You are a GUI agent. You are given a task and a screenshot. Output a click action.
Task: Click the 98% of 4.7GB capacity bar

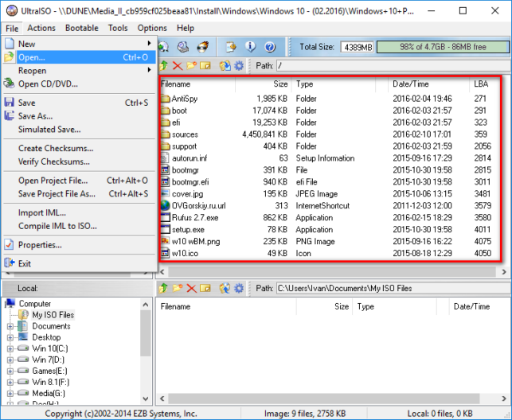pos(443,47)
